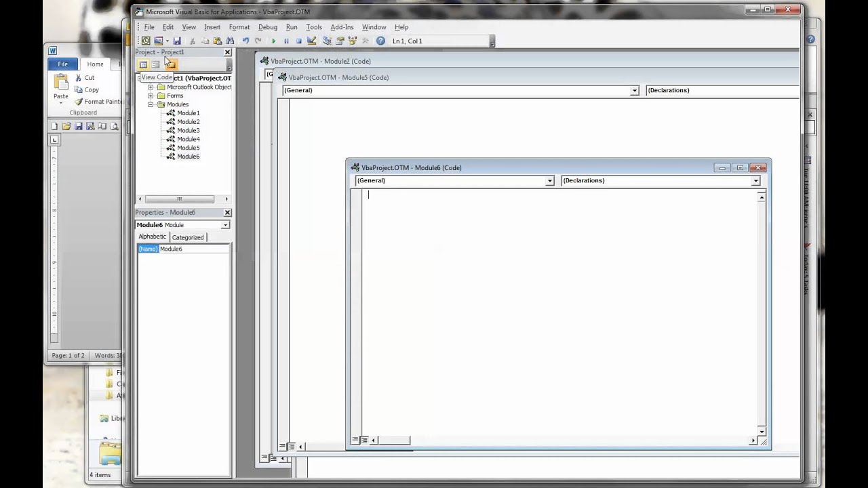This screenshot has height=488, width=868.
Task: Undo the last action in VBA editor
Action: click(245, 41)
